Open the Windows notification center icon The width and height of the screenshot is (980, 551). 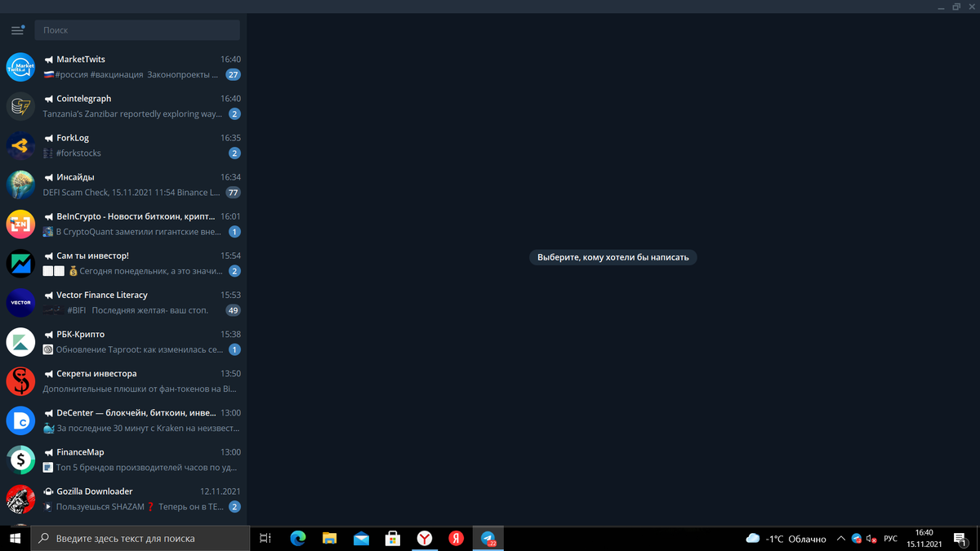[960, 539]
